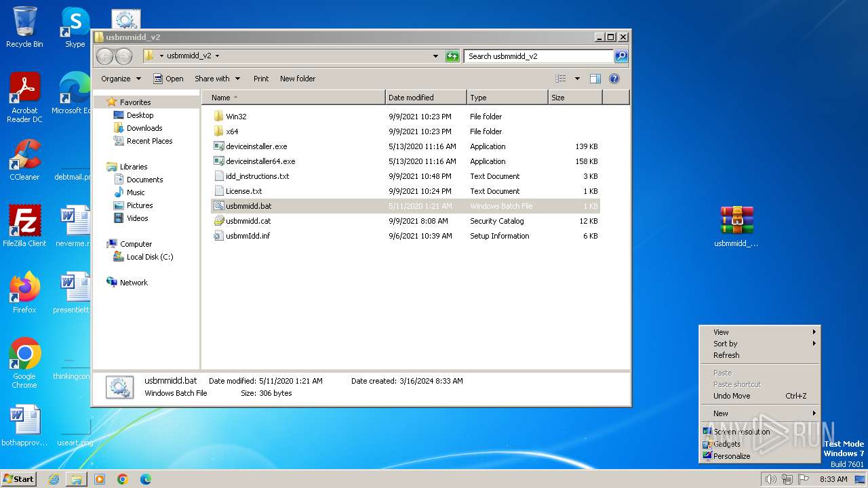Open the view options dropdown arrow
Viewport: 868px width, 488px height.
[577, 79]
